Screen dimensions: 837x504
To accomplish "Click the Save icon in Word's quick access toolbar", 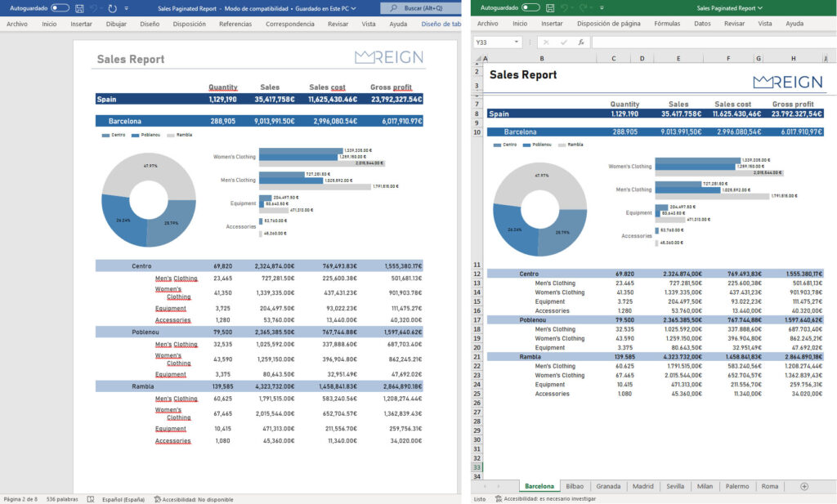I will pyautogui.click(x=79, y=8).
